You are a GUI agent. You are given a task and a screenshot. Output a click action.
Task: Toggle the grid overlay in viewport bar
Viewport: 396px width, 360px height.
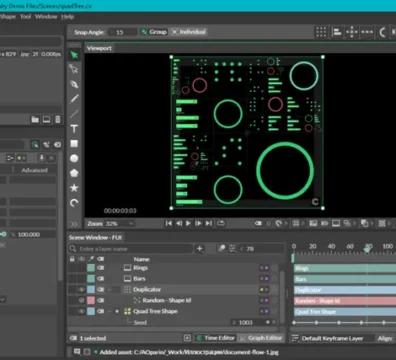click(296, 223)
